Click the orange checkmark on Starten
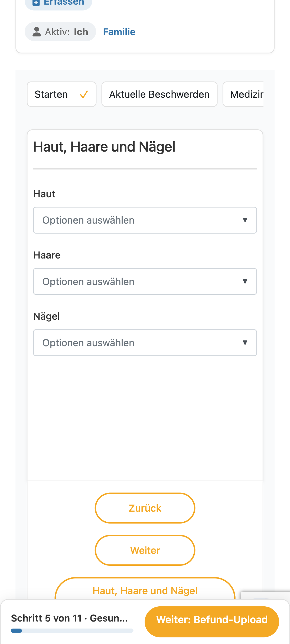 (x=84, y=94)
